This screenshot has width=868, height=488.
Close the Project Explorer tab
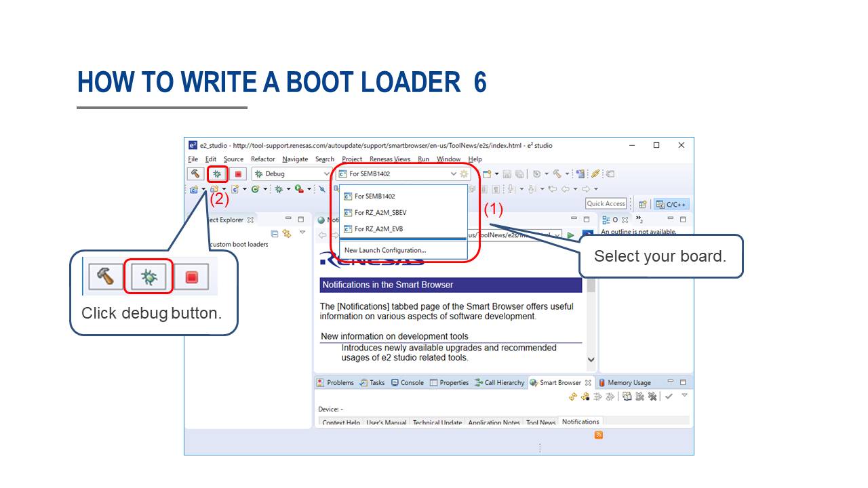(250, 220)
